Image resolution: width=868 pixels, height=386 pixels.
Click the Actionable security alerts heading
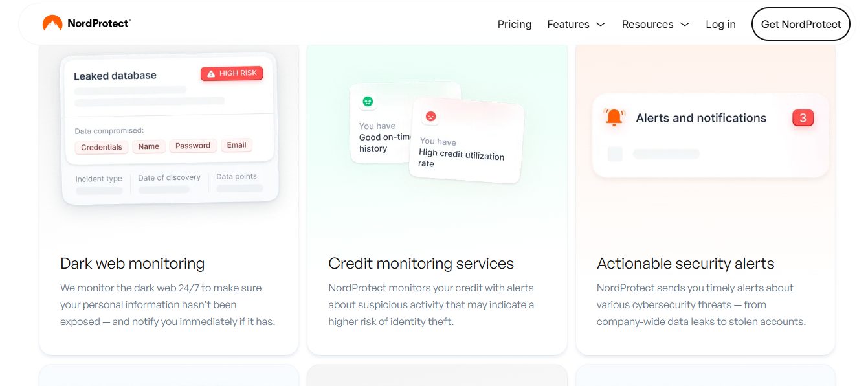(685, 264)
